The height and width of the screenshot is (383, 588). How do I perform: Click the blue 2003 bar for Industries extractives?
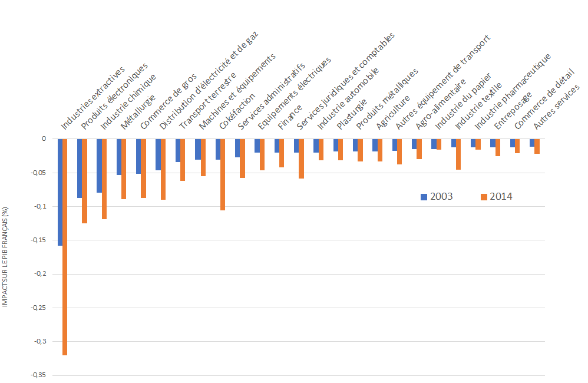[60, 192]
